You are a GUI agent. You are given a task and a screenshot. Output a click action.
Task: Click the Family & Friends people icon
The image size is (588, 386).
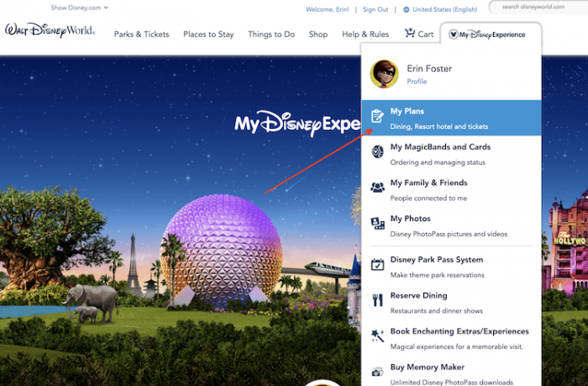pyautogui.click(x=377, y=187)
